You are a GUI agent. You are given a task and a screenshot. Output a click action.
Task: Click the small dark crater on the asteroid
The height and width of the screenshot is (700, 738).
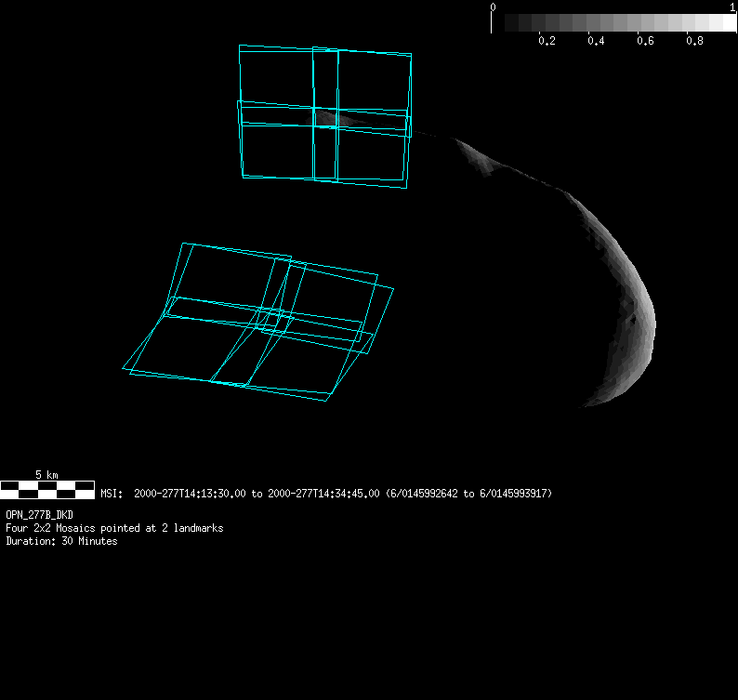click(x=634, y=320)
